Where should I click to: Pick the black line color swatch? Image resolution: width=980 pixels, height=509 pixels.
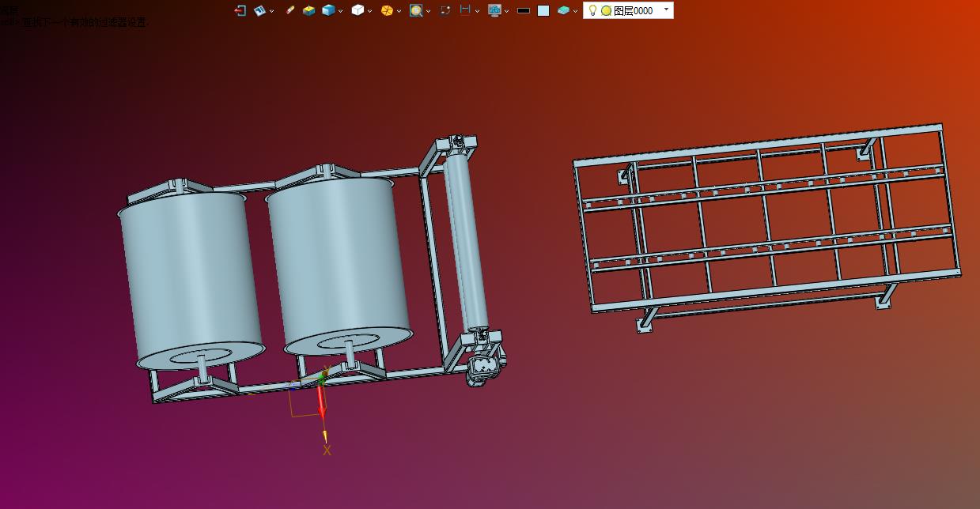[523, 10]
